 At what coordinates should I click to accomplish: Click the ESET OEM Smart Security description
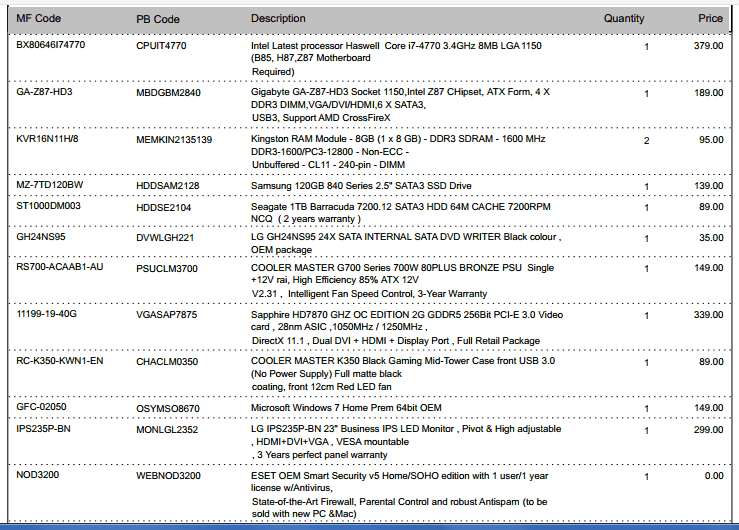click(400, 495)
